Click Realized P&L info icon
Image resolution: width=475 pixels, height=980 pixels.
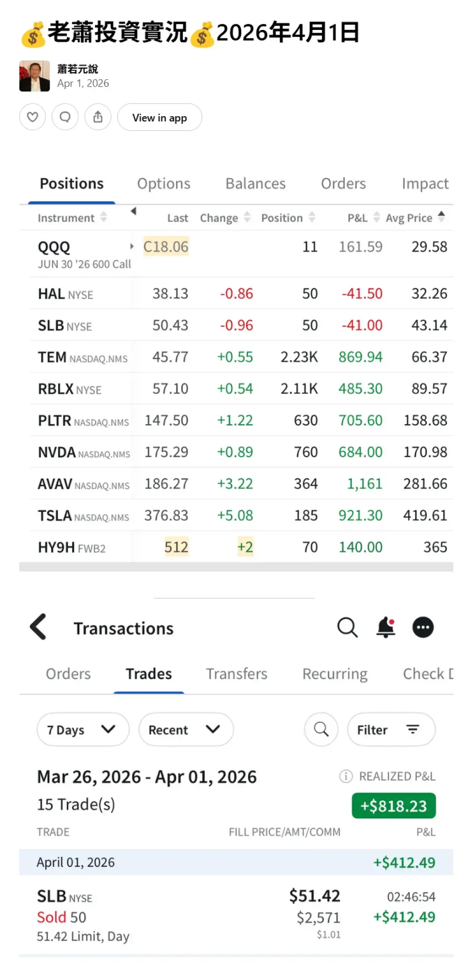[346, 776]
